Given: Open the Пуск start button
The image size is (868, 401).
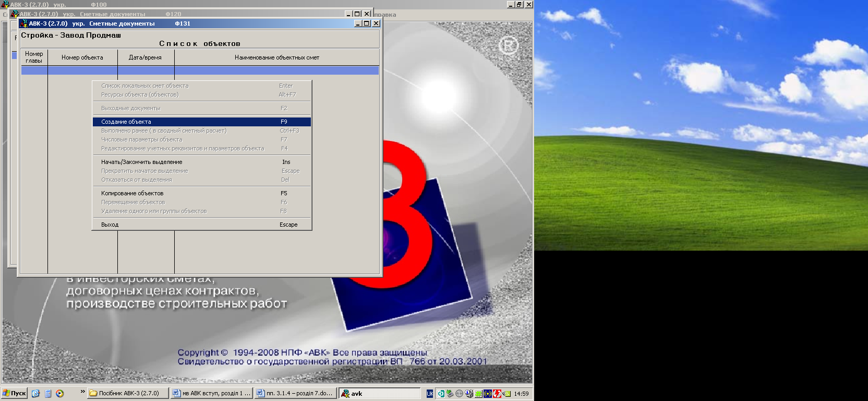Looking at the screenshot, I should click(x=14, y=394).
